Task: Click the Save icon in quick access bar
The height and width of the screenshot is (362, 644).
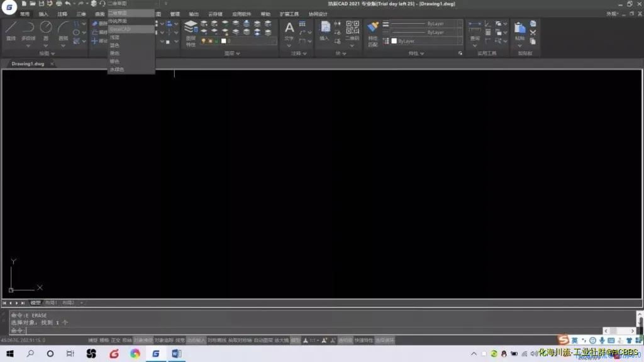Action: 41,4
